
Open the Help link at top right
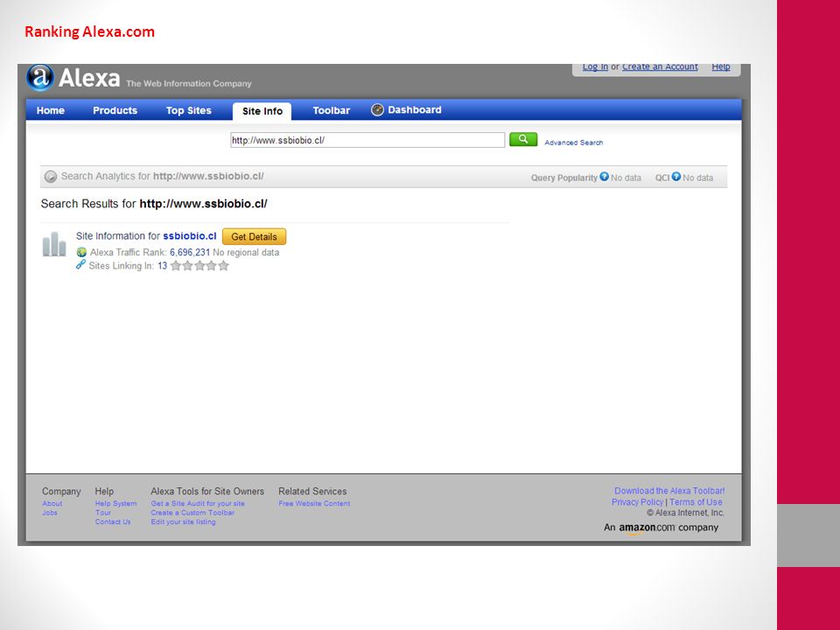coord(720,67)
